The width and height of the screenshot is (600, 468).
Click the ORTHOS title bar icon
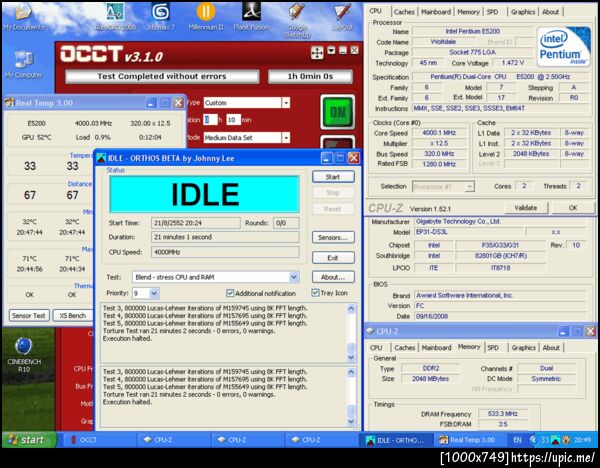click(x=101, y=158)
